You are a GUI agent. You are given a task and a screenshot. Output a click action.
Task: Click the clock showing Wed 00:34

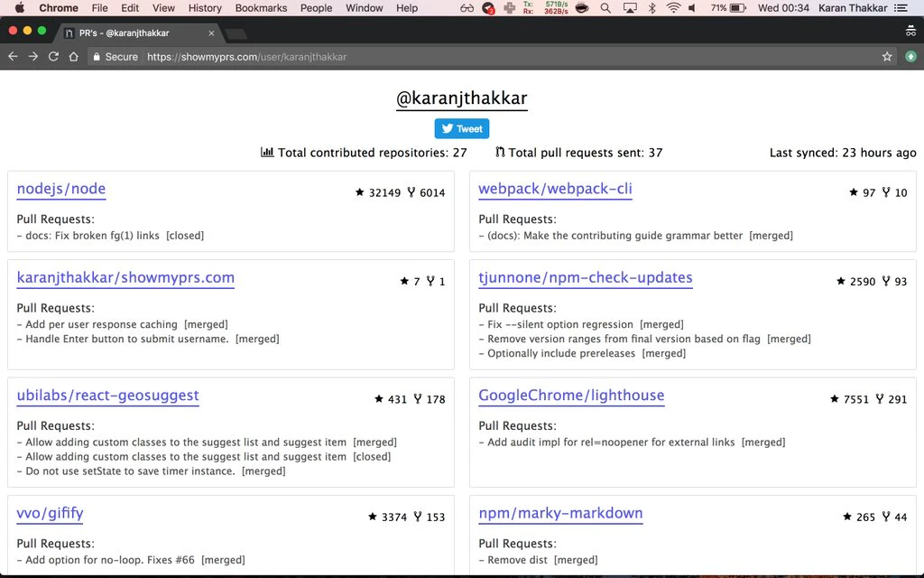(783, 8)
